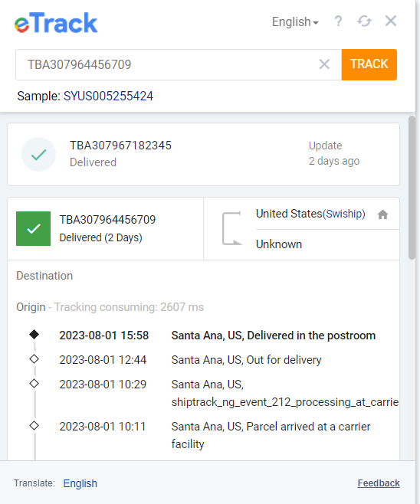Select the 12:44 Out for delivery marker
Screen dimensions: 420x504
tap(34, 359)
